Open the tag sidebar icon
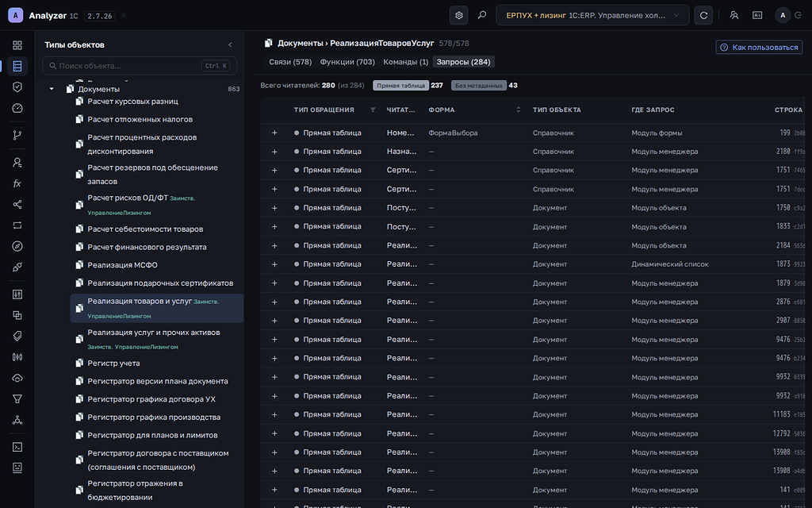This screenshot has height=508, width=812. pos(17,337)
